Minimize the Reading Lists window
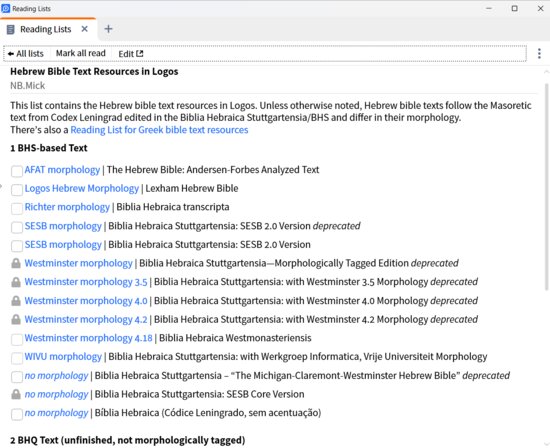 click(x=489, y=8)
